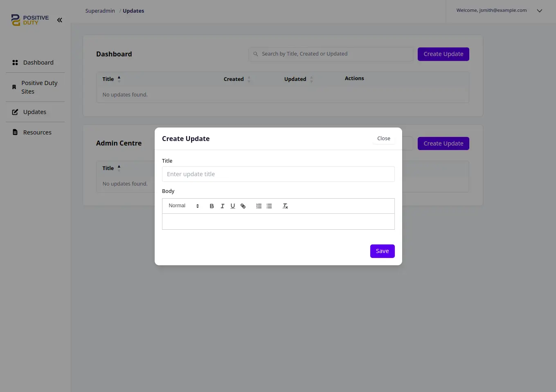Click Create Update in Admin Centre section

tap(443, 143)
